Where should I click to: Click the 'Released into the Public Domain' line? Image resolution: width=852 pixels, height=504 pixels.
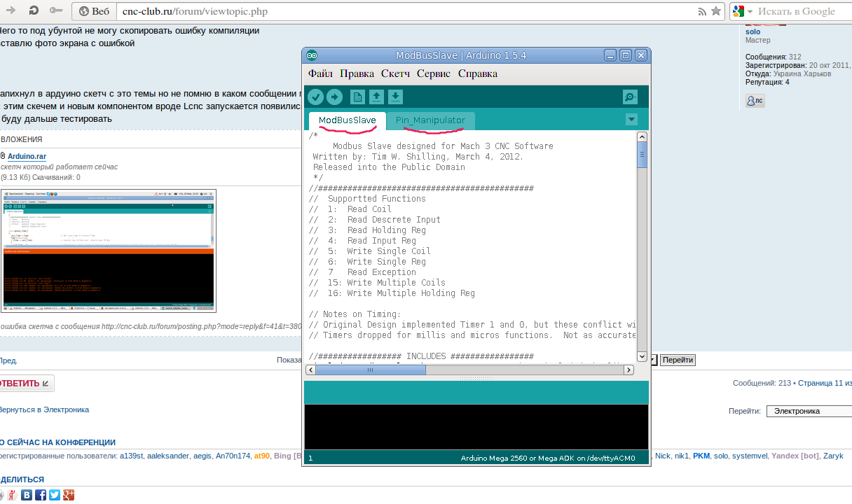pos(389,167)
